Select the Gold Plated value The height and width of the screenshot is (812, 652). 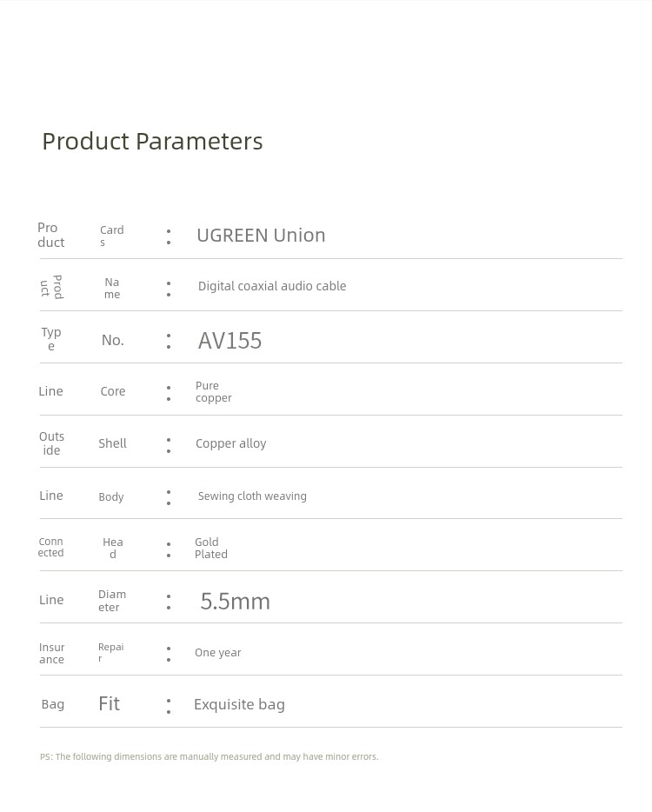[x=210, y=548]
